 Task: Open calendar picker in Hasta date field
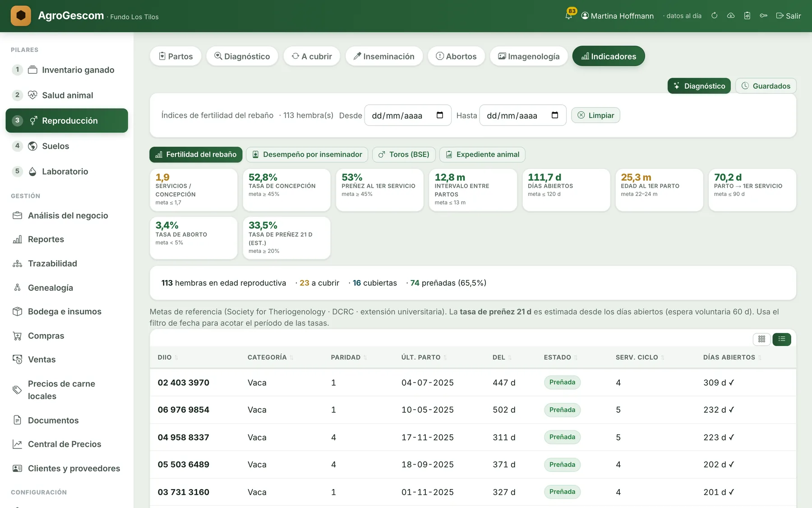click(555, 115)
